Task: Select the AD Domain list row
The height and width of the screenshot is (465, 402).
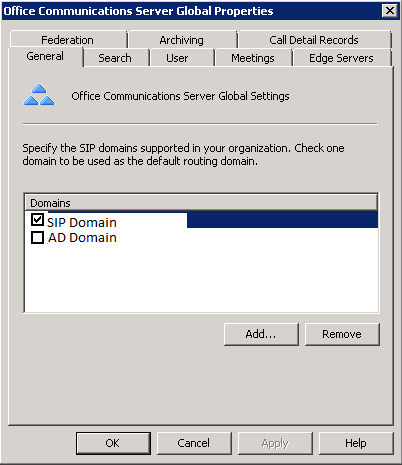Action: click(x=201, y=238)
